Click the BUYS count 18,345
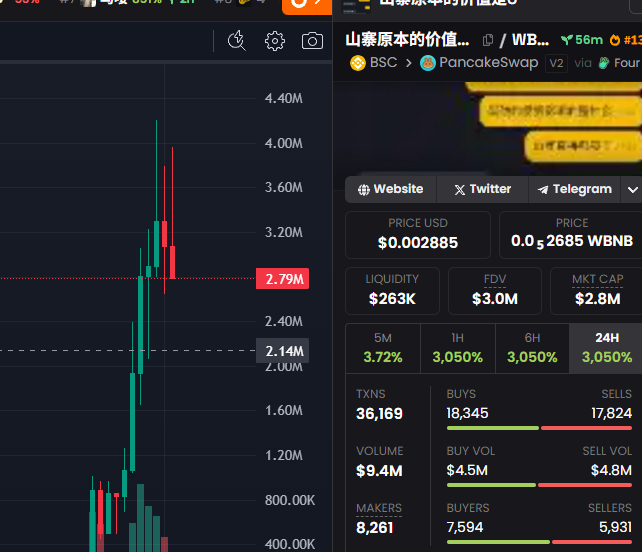This screenshot has width=642, height=552. (467, 413)
